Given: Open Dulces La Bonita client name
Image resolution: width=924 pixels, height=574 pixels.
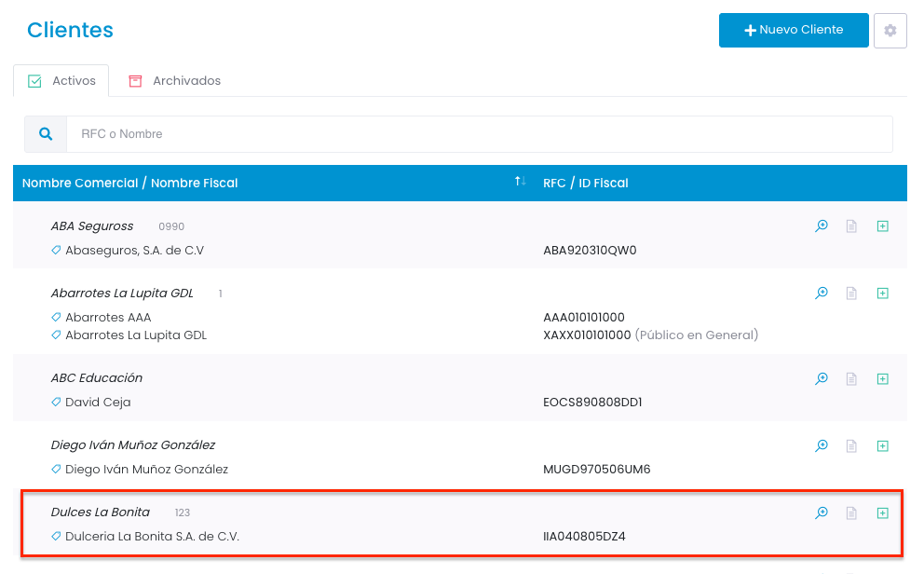Looking at the screenshot, I should coord(101,512).
